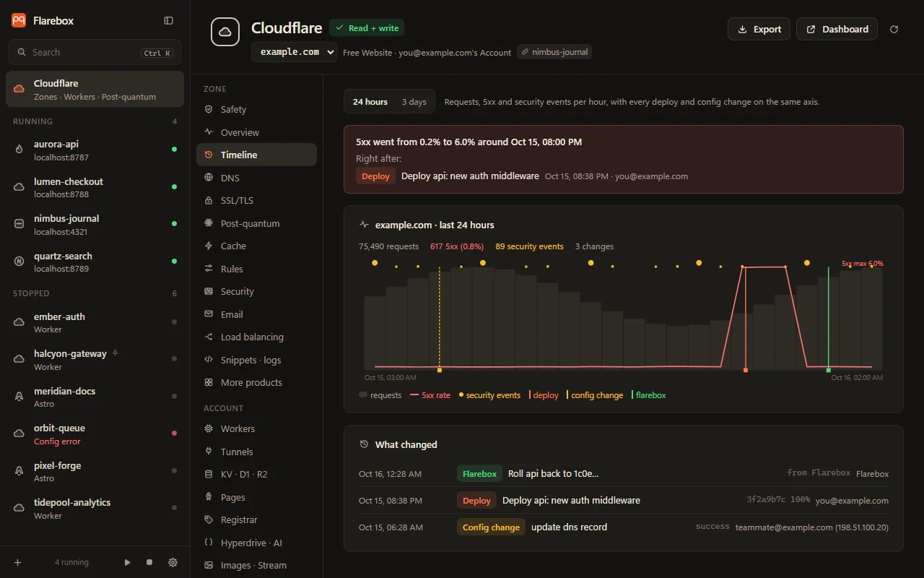924x578 pixels.
Task: Refresh data using the reload icon
Action: [894, 30]
